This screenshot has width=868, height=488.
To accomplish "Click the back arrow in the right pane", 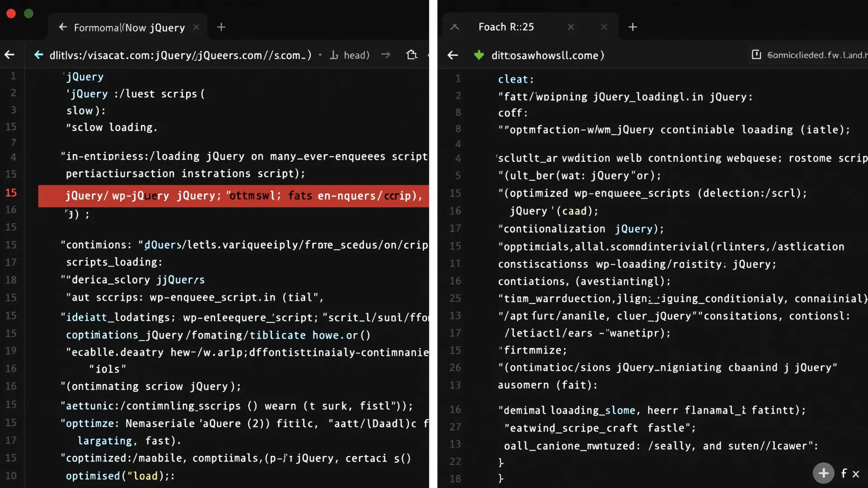I will 453,55.
